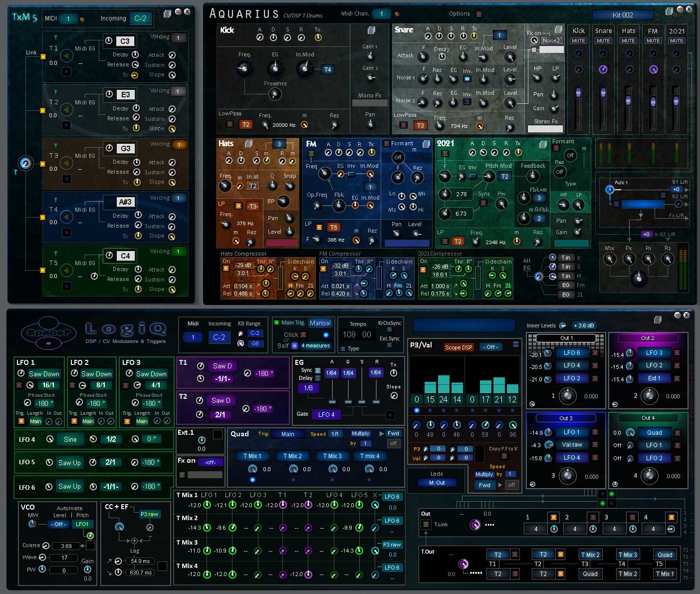Click the All EG knob in Aquarius
700x594 pixels.
tap(538, 276)
